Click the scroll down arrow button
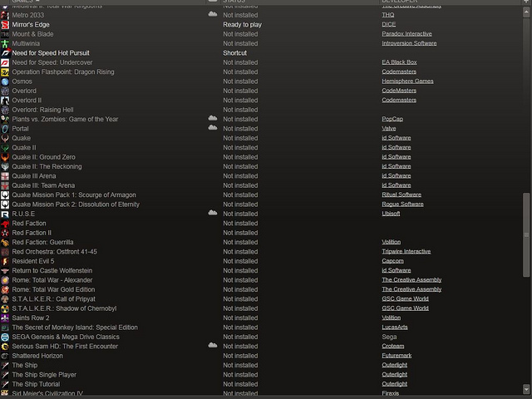This screenshot has height=399, width=532. 526,389
